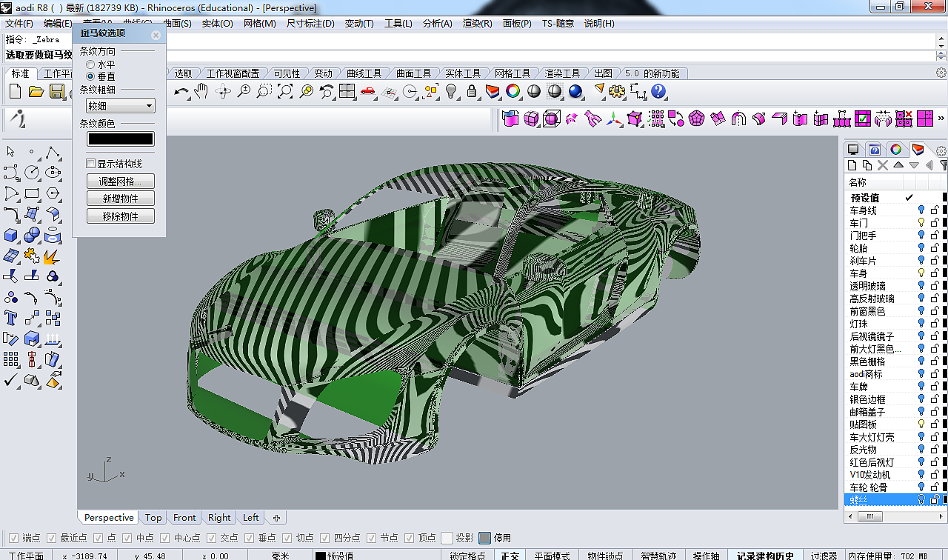The image size is (948, 560).
Task: Open a file with the folder icon
Action: point(36,91)
